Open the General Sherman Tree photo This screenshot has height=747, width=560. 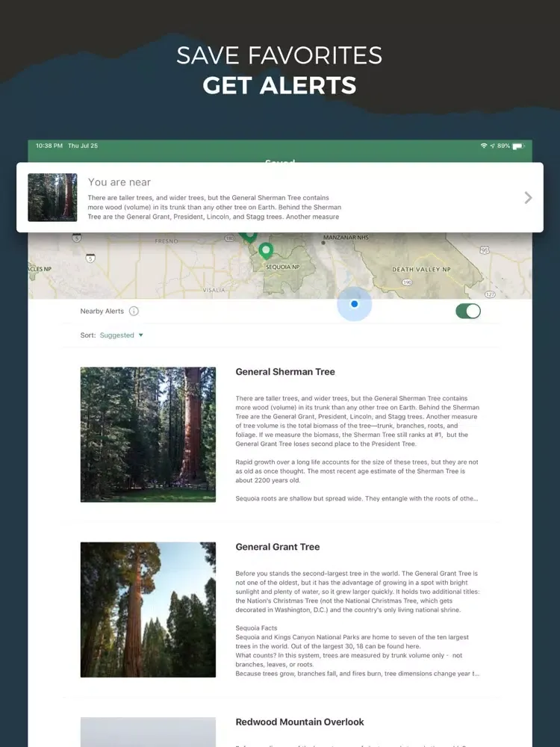(148, 435)
